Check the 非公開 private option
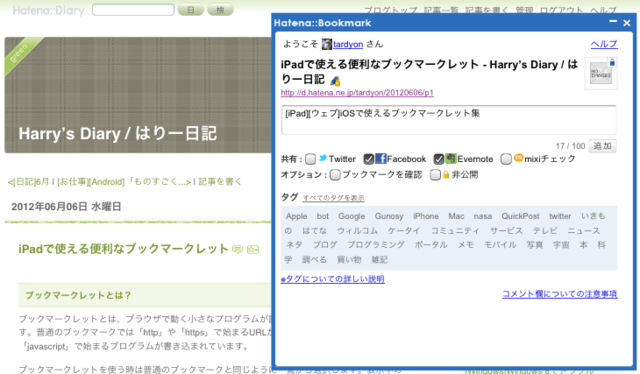Screen dimensions: 640x374 click(435, 175)
